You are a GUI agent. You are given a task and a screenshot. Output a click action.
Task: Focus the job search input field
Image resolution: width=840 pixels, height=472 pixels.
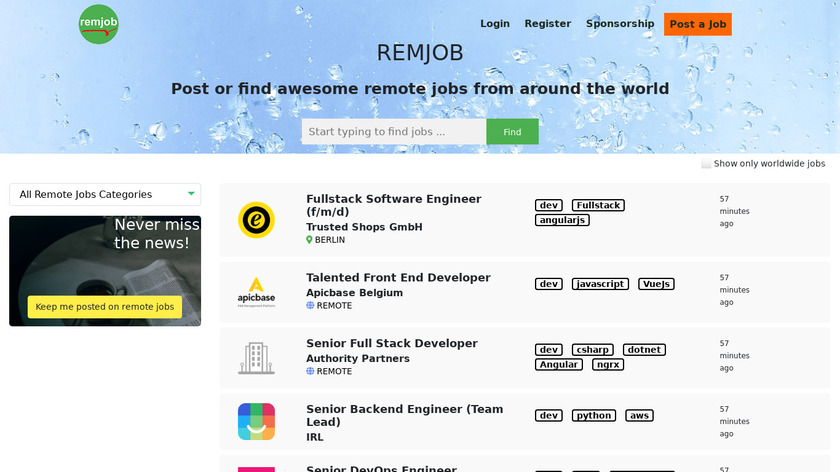(x=394, y=132)
